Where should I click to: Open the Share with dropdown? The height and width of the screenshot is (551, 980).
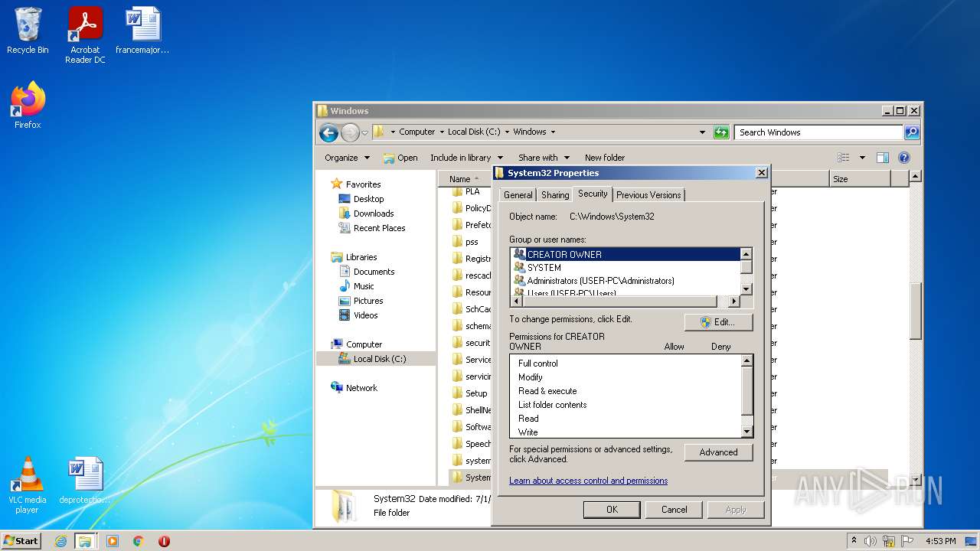pos(544,158)
